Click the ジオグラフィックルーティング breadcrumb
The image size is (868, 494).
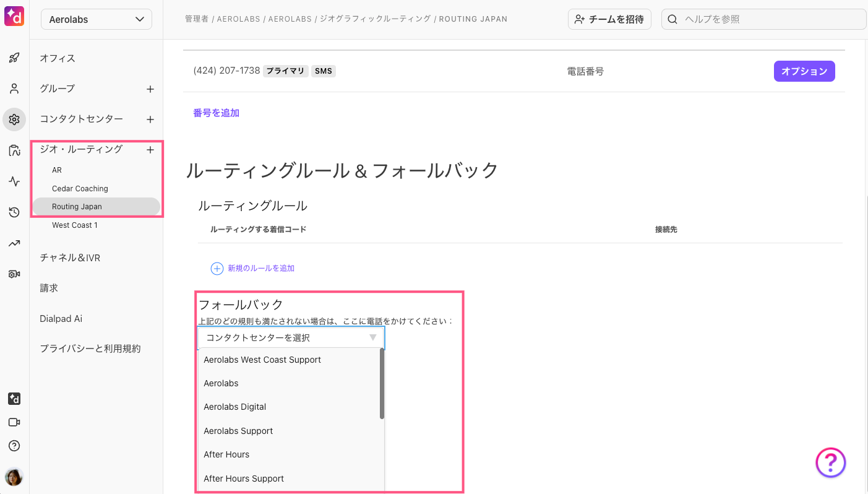point(375,19)
